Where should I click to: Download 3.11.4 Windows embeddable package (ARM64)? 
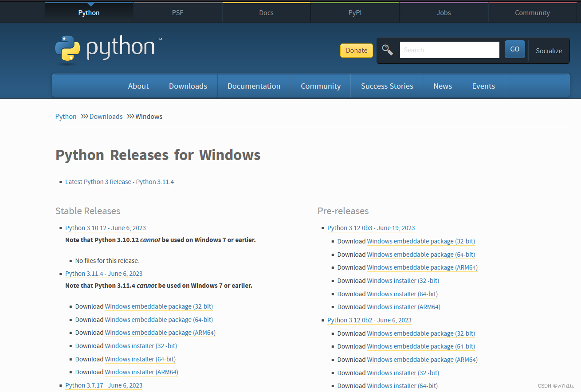point(160,333)
